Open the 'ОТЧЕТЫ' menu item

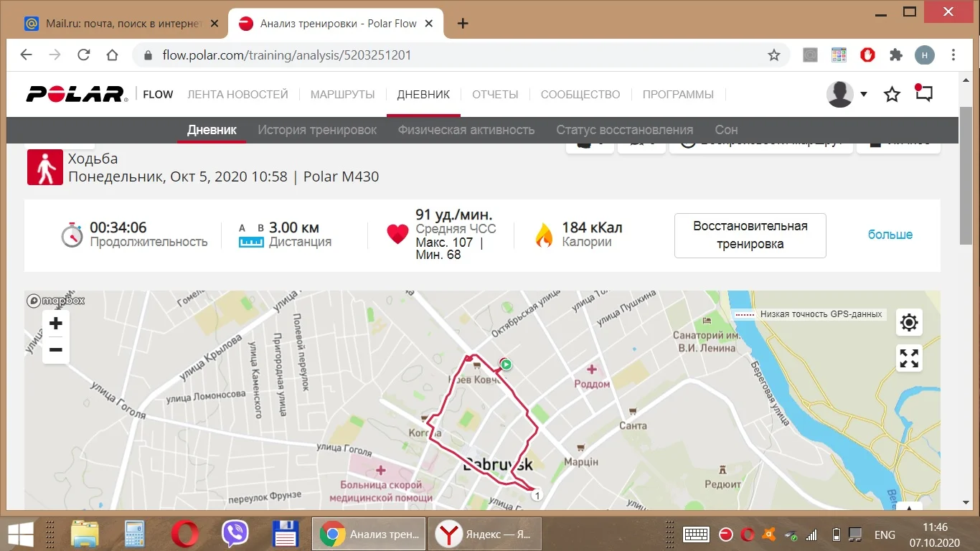click(495, 94)
